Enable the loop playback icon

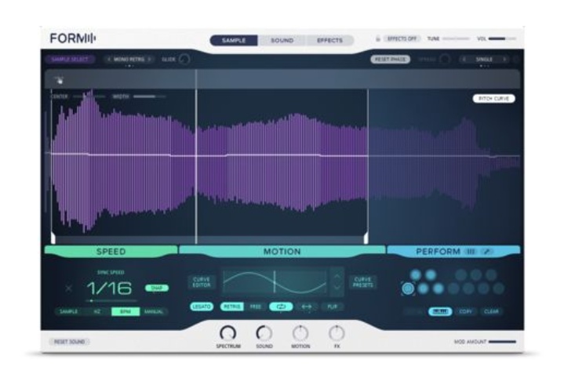[282, 307]
